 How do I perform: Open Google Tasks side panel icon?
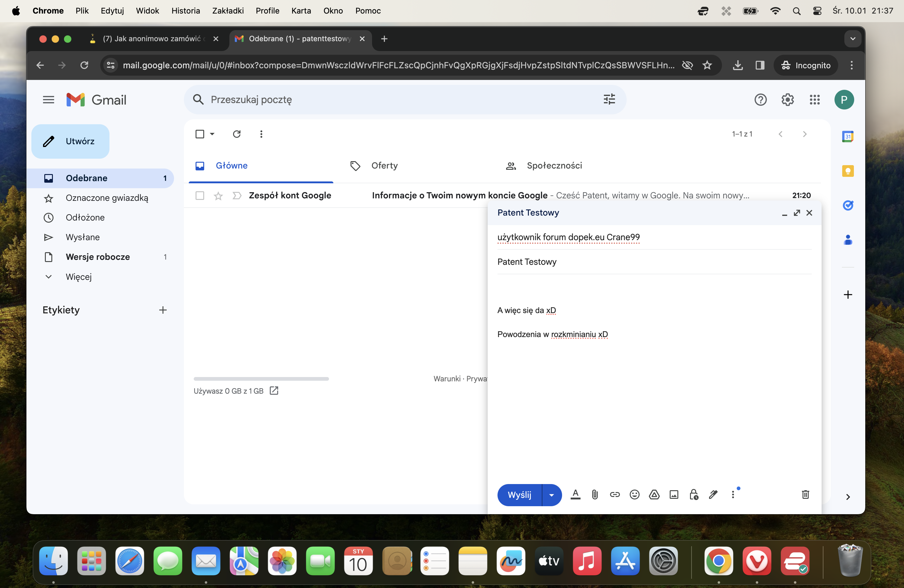[x=848, y=205]
